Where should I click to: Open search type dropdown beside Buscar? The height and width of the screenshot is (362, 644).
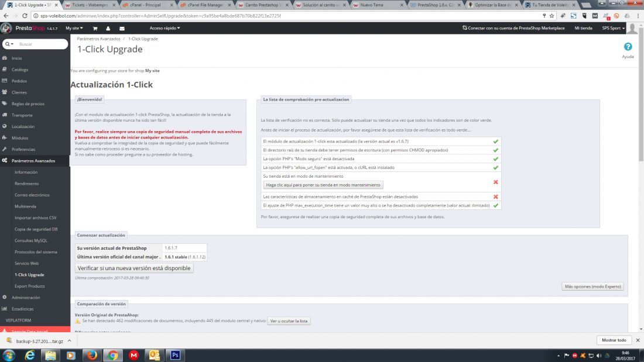(9, 44)
